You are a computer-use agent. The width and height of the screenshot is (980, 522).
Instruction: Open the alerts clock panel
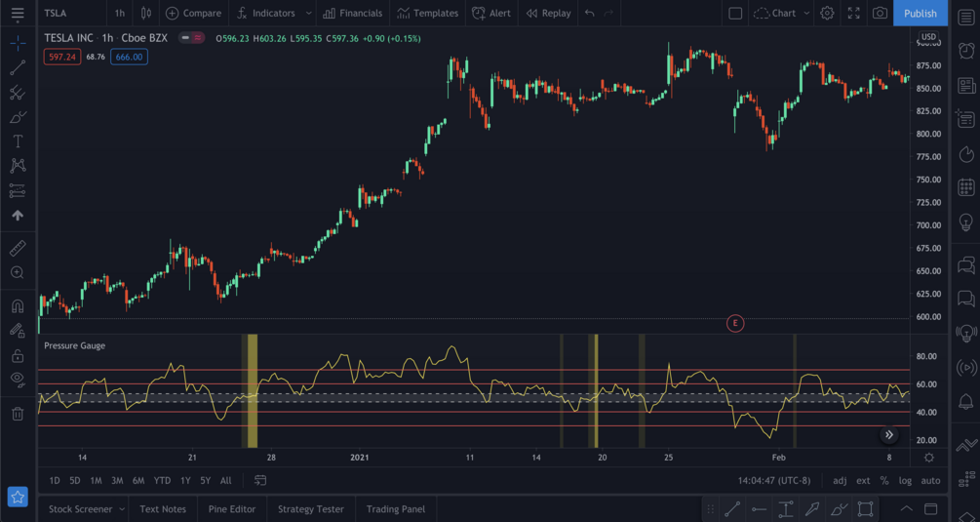965,51
